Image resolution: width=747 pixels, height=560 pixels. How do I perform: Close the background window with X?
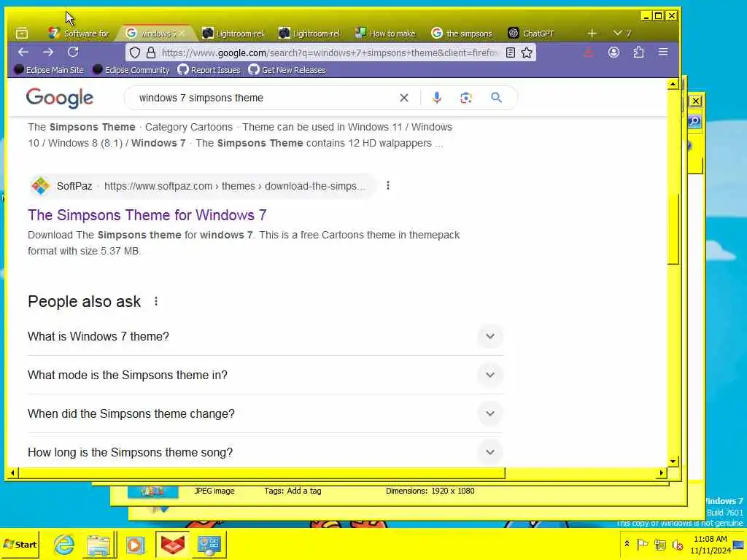point(695,101)
